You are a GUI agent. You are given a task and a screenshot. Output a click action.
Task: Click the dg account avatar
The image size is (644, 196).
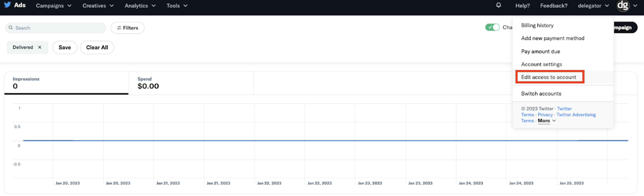623,5
